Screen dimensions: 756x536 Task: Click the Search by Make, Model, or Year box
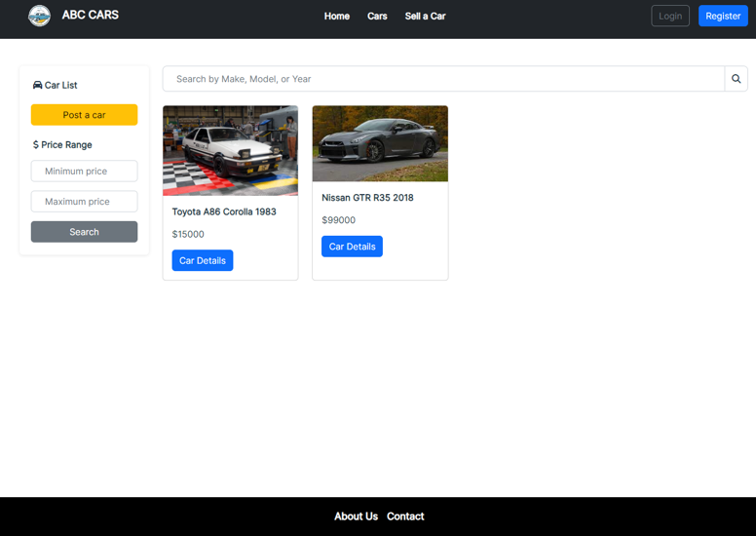coord(443,79)
